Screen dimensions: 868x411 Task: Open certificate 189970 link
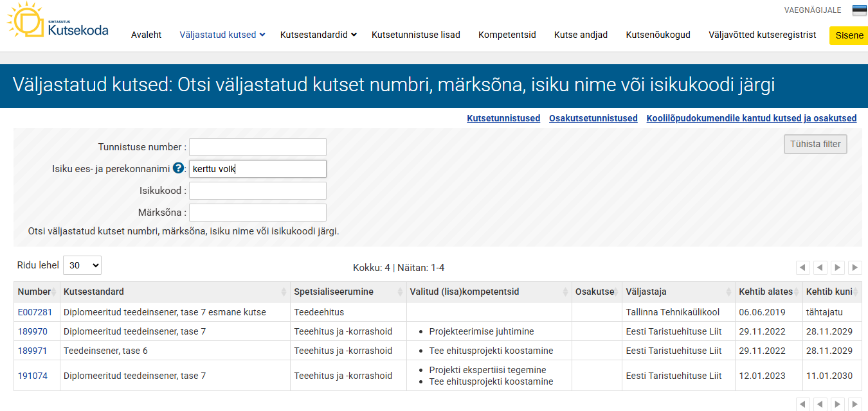33,331
